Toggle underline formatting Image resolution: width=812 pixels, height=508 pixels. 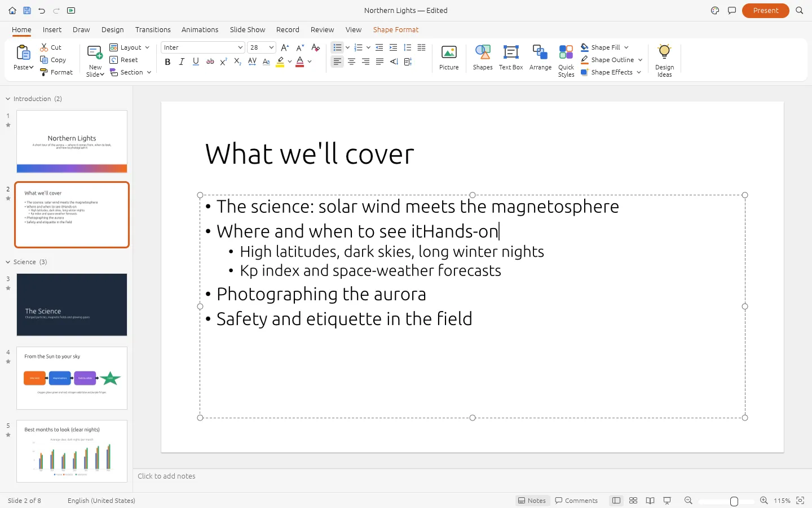pyautogui.click(x=196, y=62)
